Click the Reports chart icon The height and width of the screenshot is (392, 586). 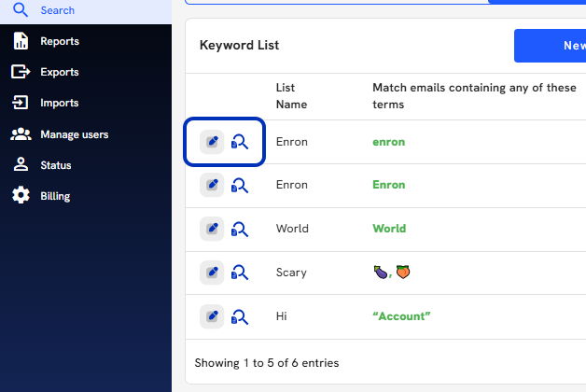[x=21, y=41]
